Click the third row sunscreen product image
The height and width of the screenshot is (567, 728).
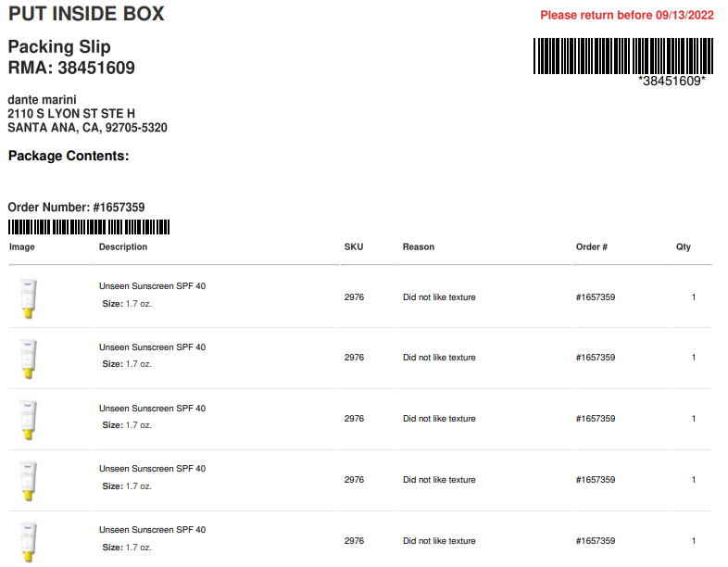point(29,421)
